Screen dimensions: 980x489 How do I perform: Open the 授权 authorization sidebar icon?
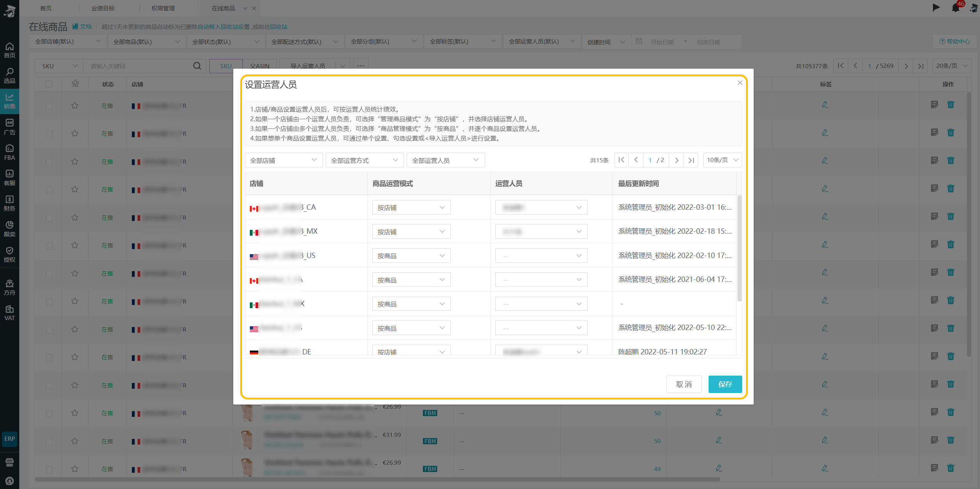click(10, 255)
